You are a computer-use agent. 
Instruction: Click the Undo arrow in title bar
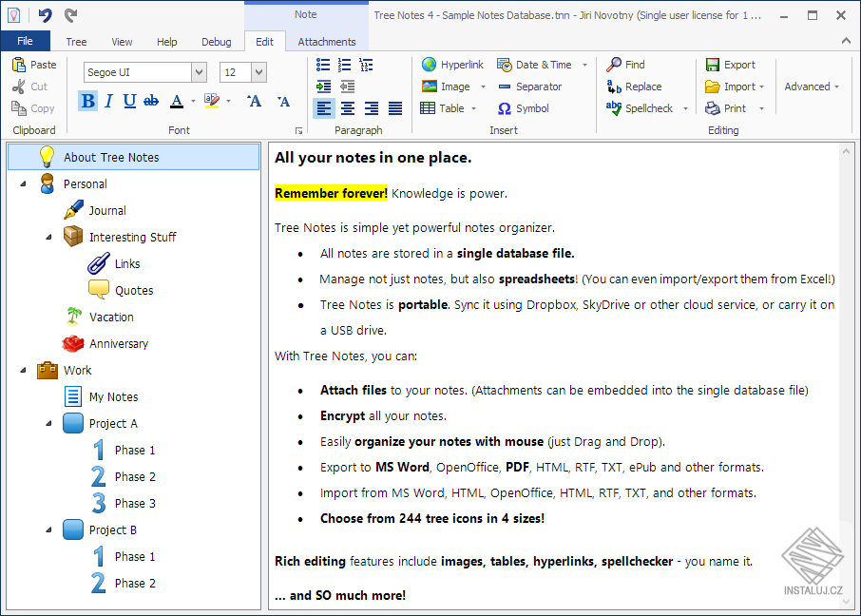(45, 15)
